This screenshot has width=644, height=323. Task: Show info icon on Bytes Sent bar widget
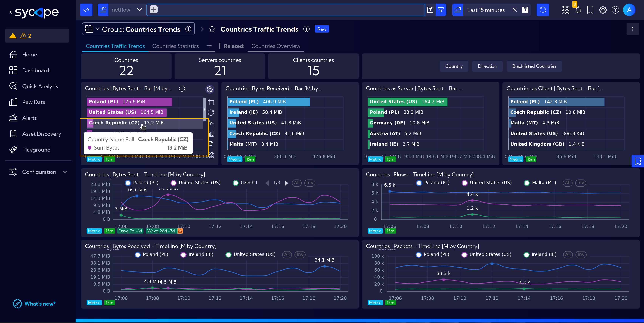pyautogui.click(x=182, y=88)
